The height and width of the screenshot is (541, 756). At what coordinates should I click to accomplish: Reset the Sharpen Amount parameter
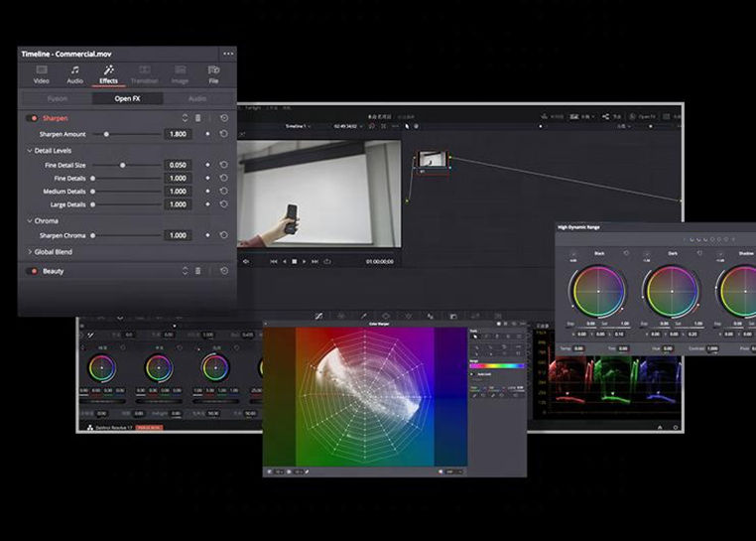click(224, 134)
